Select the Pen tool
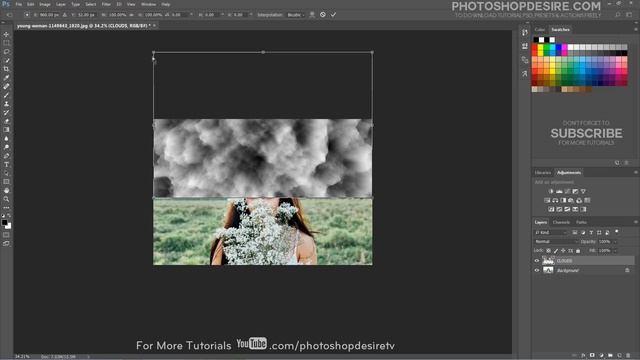This screenshot has width=640, height=360. [6, 156]
